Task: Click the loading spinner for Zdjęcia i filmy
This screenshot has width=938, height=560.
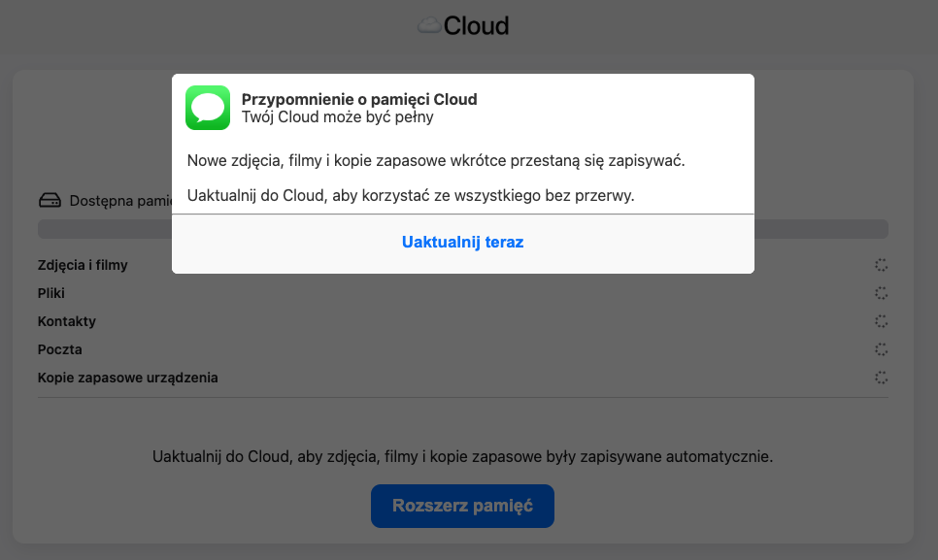Action: tap(881, 265)
